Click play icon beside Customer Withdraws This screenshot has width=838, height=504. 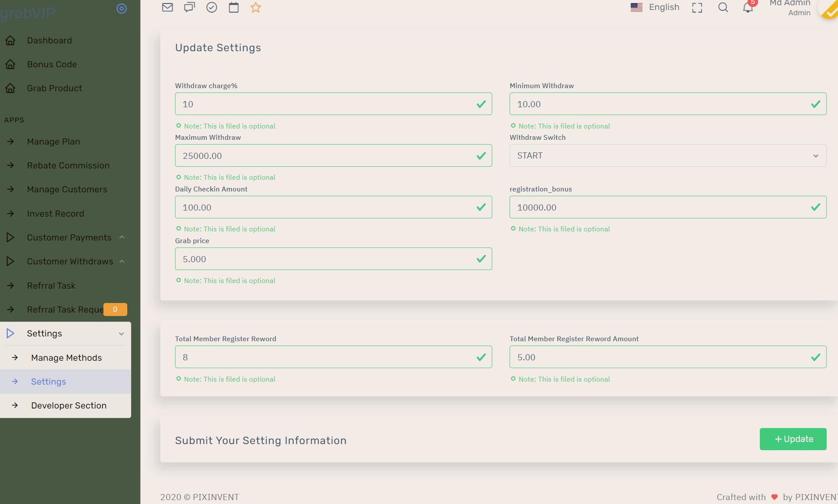pyautogui.click(x=10, y=261)
